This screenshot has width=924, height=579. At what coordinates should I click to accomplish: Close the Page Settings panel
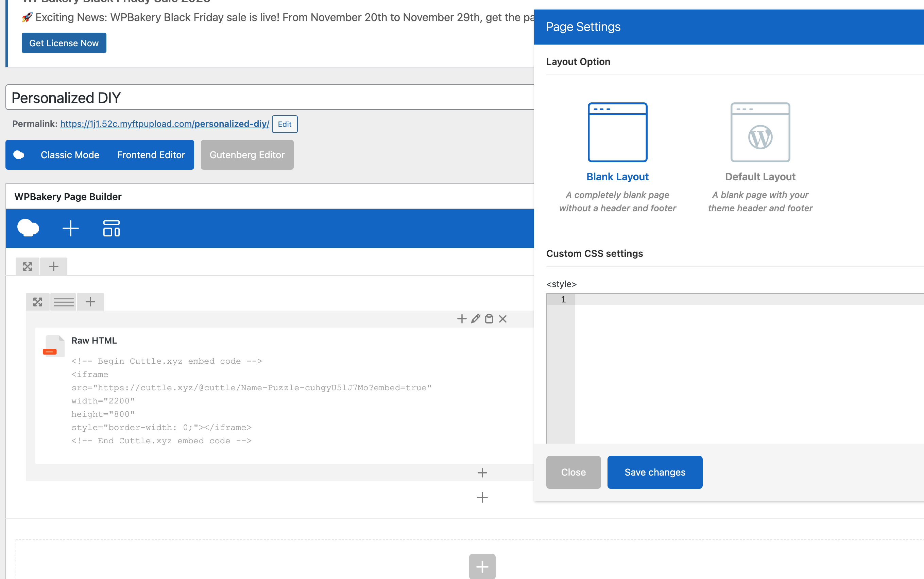tap(573, 472)
